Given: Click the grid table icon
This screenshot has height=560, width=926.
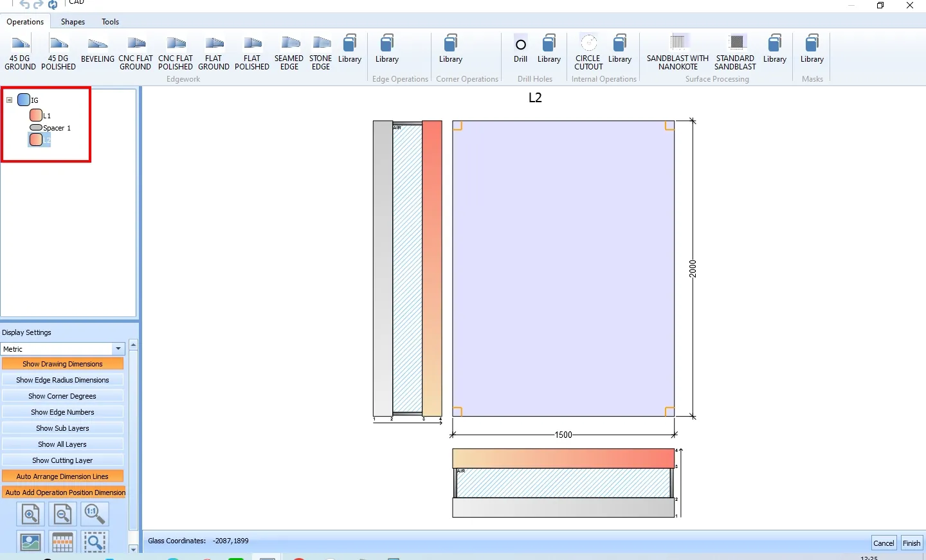Looking at the screenshot, I should click(62, 542).
